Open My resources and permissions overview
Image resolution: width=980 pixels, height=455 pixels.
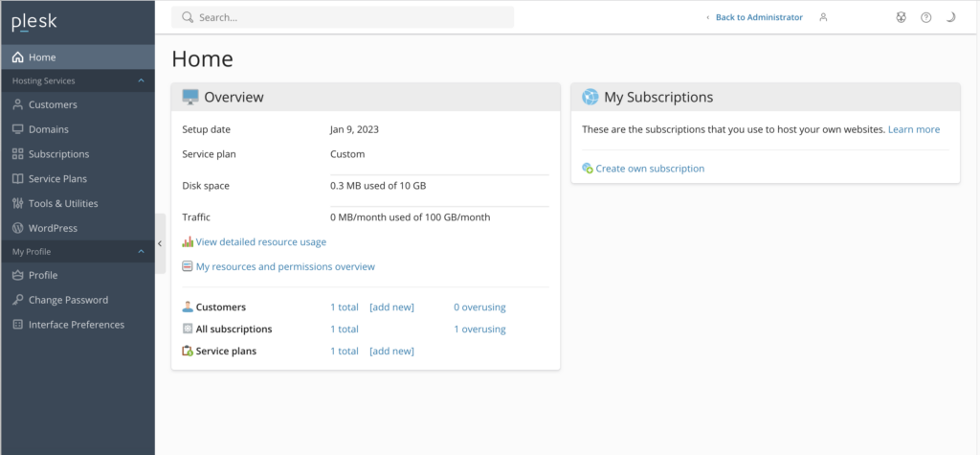pos(285,266)
